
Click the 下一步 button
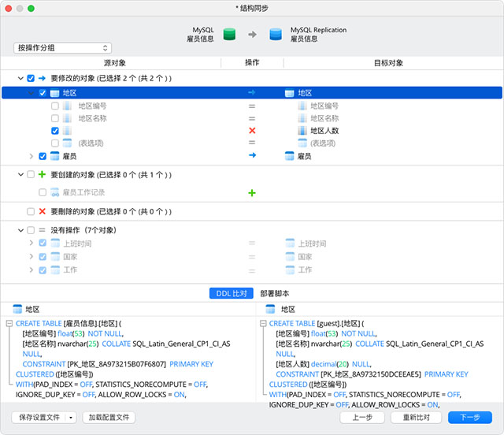[470, 418]
